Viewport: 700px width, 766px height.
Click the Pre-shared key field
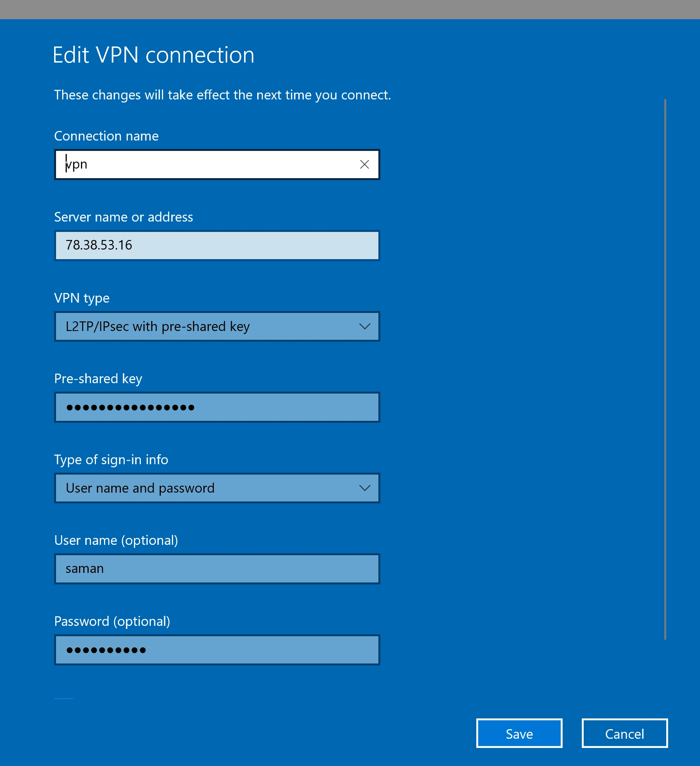click(x=217, y=407)
